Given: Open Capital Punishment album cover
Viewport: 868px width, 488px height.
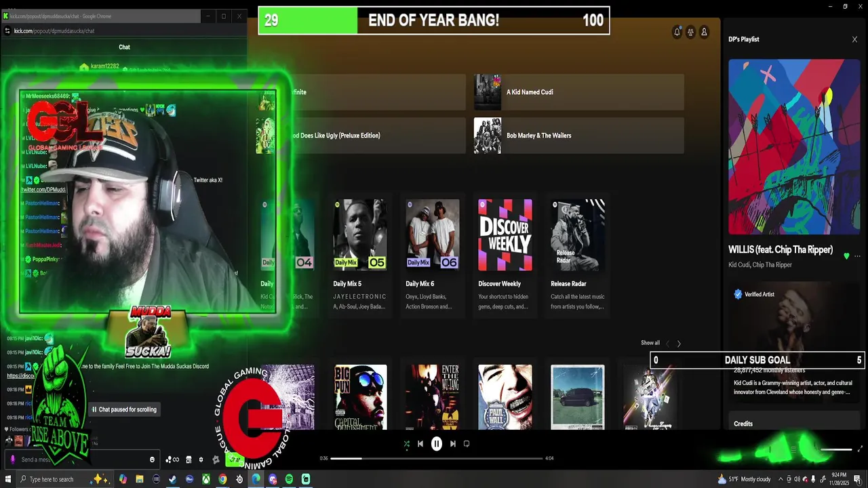Looking at the screenshot, I should (x=360, y=397).
